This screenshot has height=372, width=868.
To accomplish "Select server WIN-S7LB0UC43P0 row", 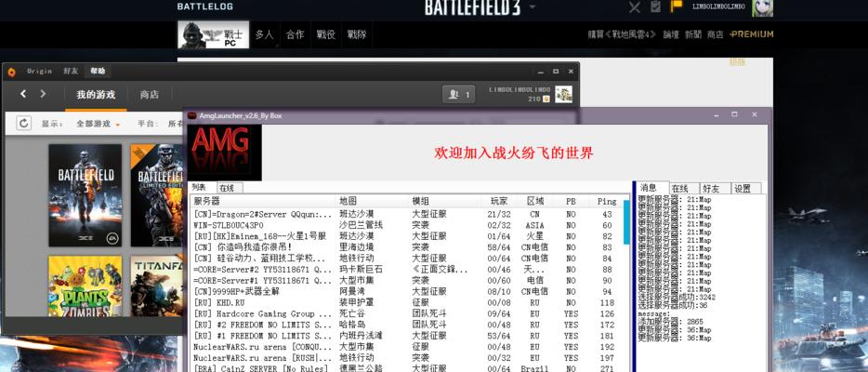I will [407, 225].
